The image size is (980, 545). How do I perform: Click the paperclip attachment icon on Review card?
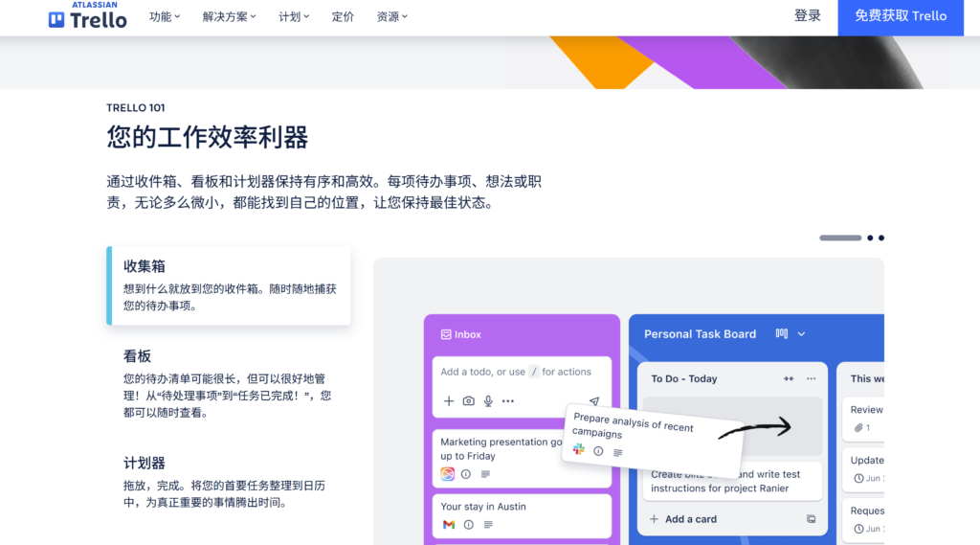858,428
